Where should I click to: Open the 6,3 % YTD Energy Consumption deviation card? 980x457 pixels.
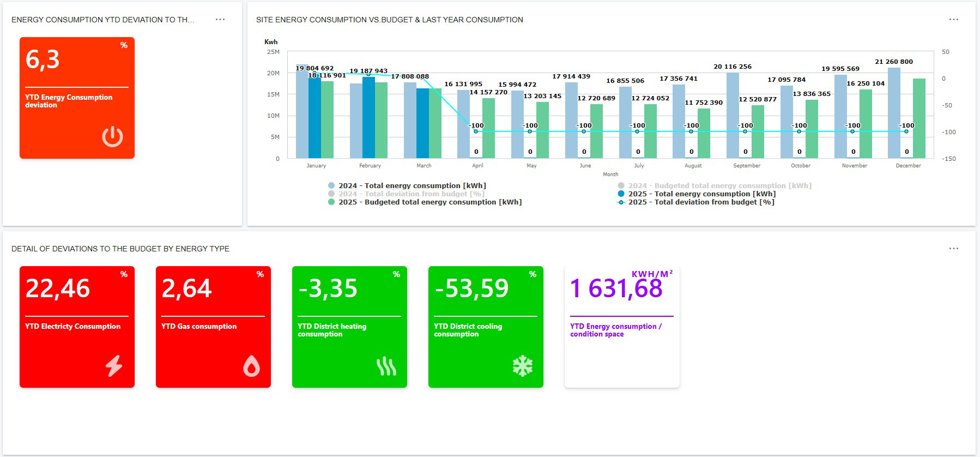77,98
